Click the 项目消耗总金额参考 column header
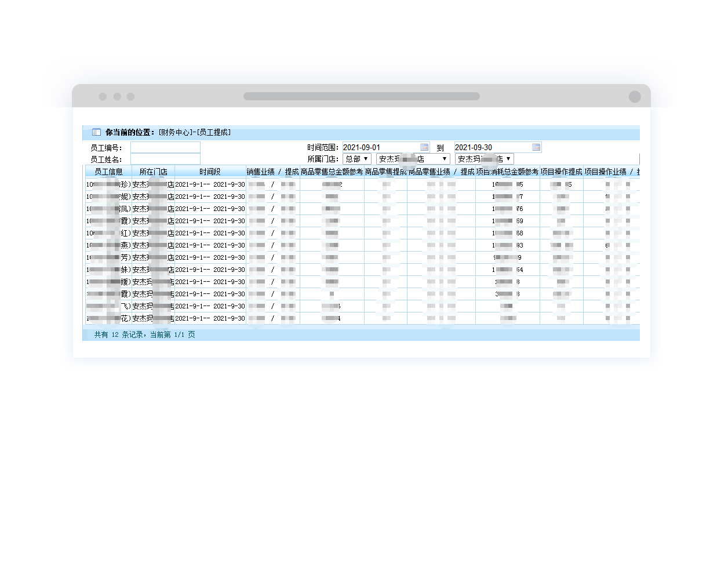The height and width of the screenshot is (567, 728). (507, 172)
